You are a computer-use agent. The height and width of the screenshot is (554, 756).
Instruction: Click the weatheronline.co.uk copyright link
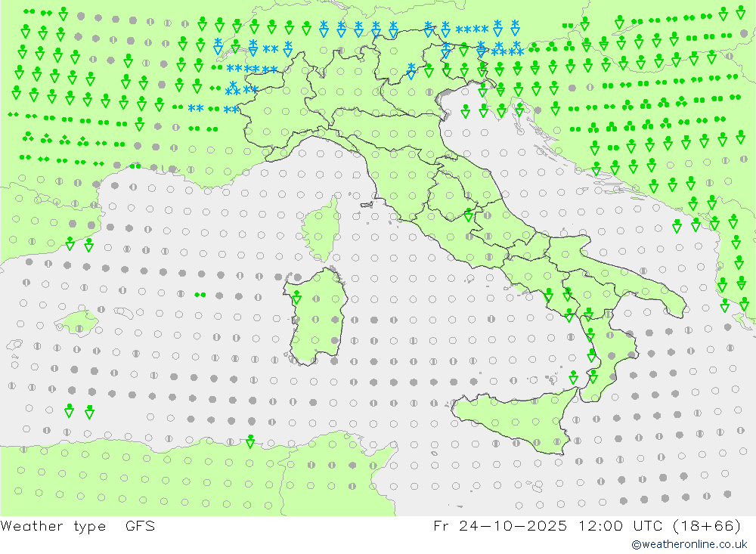tap(689, 544)
